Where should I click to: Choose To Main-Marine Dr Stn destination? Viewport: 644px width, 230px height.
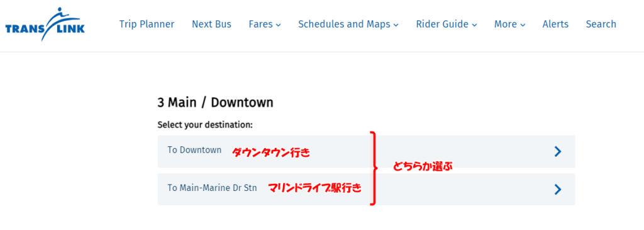(367, 189)
